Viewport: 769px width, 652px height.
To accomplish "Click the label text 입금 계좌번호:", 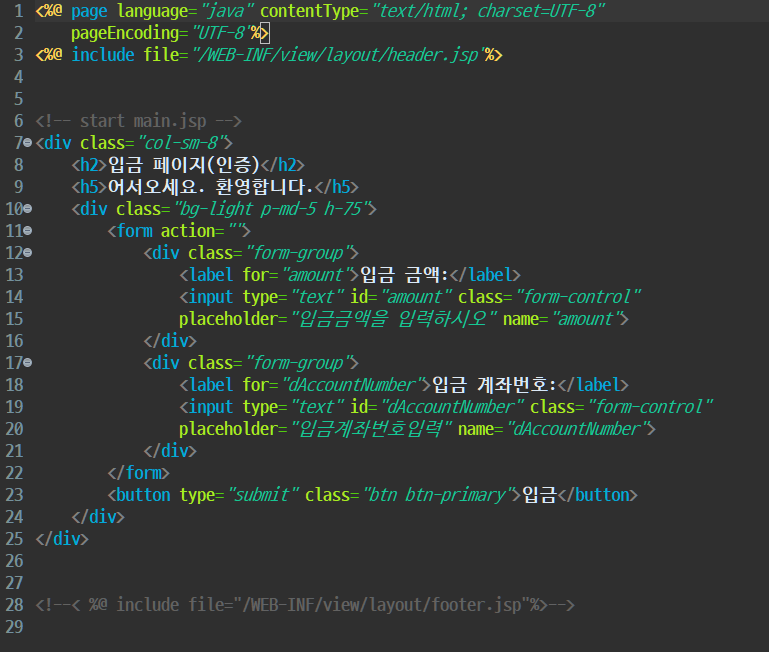I will [x=494, y=385].
